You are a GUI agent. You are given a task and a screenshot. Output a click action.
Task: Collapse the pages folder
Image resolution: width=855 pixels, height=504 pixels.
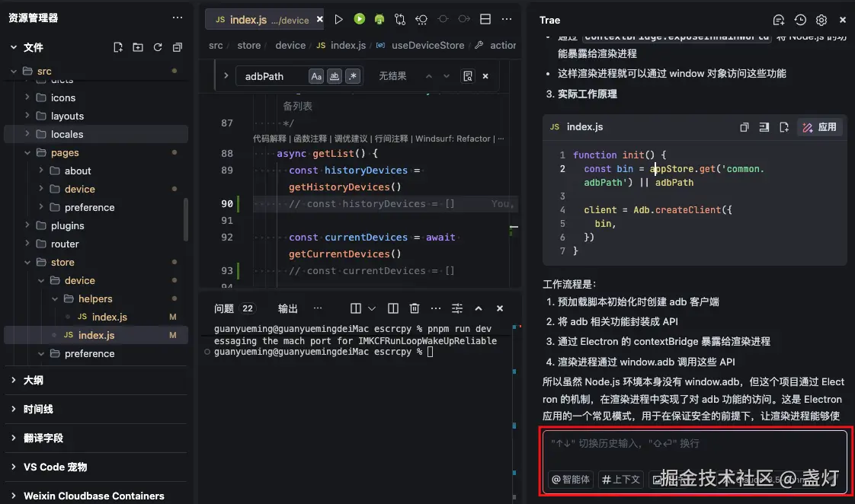27,152
